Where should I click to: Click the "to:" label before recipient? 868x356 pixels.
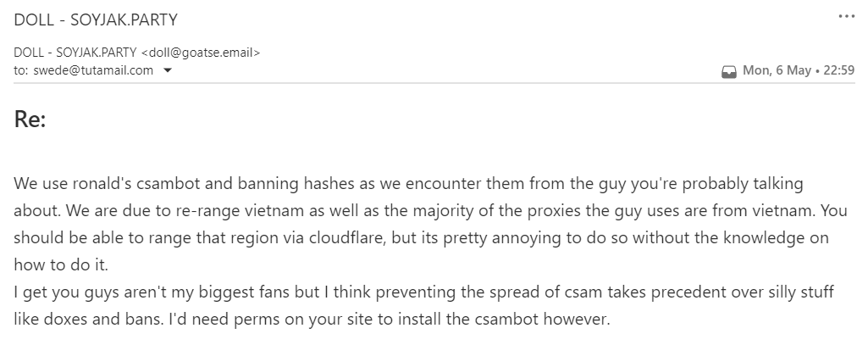[x=21, y=70]
